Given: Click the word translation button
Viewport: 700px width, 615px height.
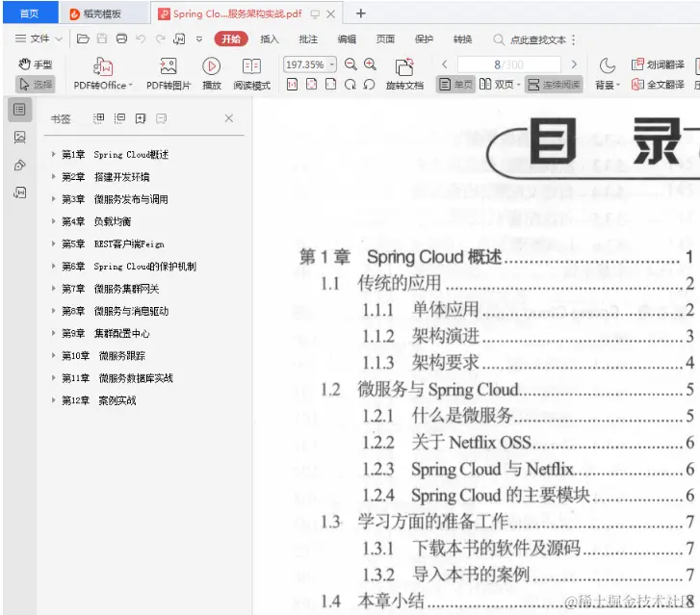Looking at the screenshot, I should 658,64.
